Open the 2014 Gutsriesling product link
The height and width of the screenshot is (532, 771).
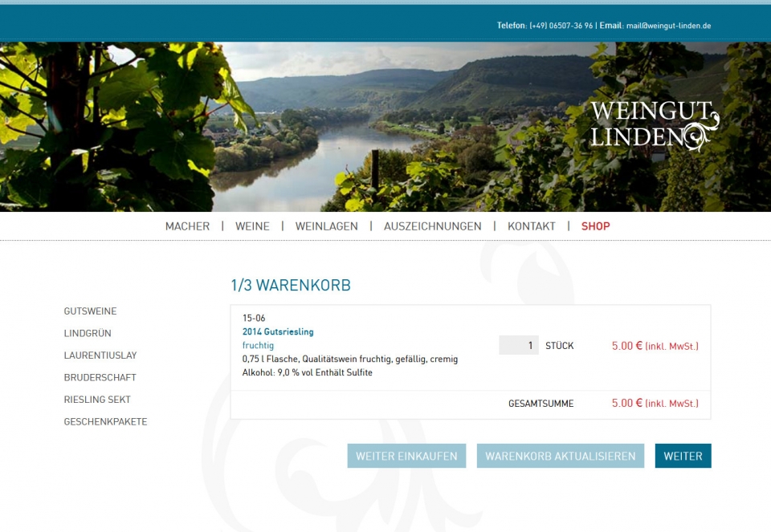(x=278, y=331)
